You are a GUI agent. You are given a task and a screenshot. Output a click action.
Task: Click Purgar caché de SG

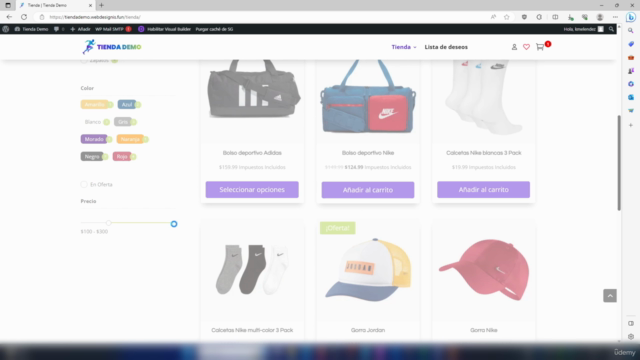(214, 29)
